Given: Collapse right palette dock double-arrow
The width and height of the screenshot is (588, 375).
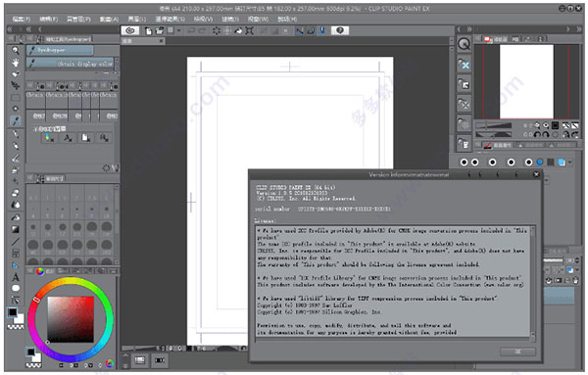Looking at the screenshot, I should pyautogui.click(x=579, y=28).
